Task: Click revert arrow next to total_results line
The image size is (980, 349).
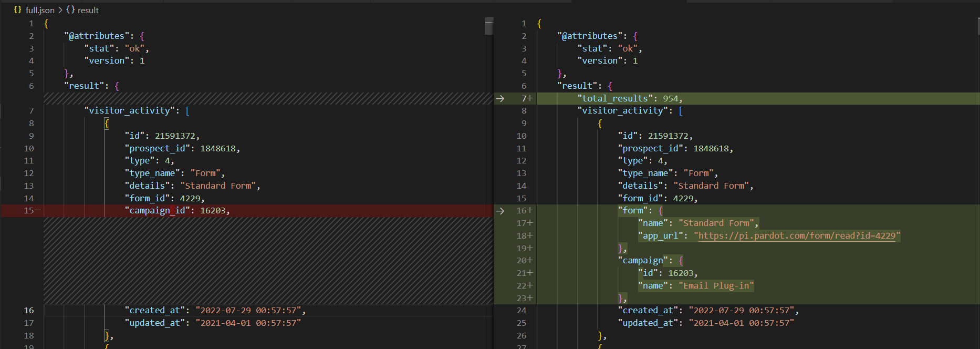Action: tap(500, 98)
